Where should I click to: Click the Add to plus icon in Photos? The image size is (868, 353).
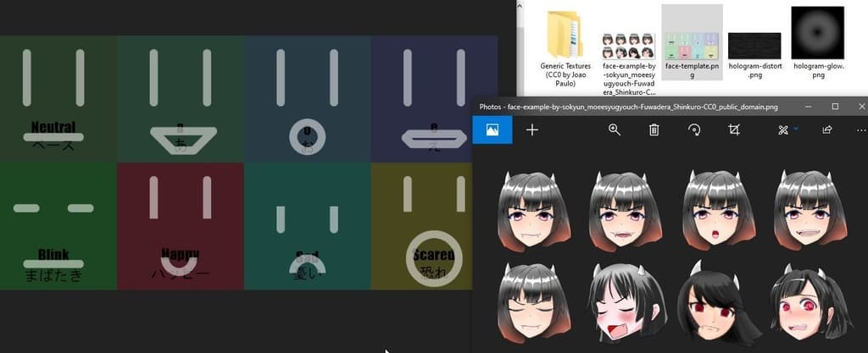click(x=532, y=130)
